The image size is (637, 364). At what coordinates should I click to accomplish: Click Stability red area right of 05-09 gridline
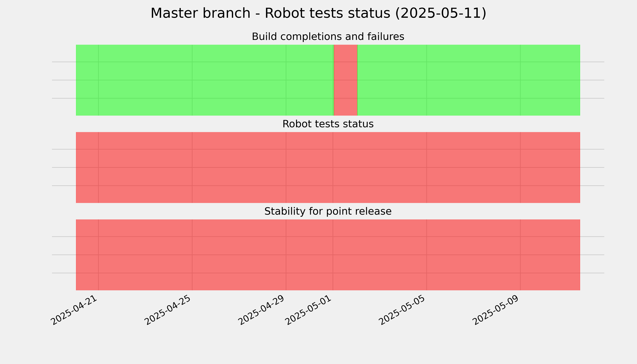click(x=550, y=255)
